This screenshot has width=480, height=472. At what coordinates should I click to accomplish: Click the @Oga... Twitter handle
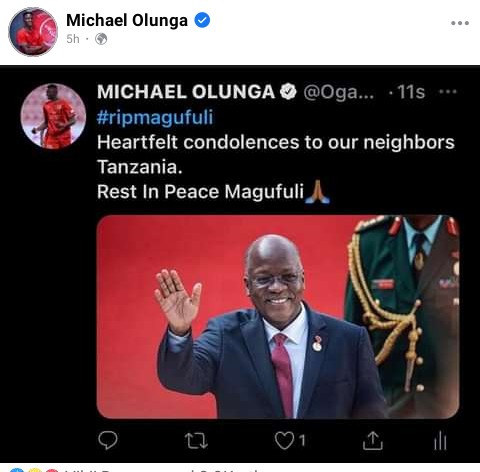tap(338, 92)
